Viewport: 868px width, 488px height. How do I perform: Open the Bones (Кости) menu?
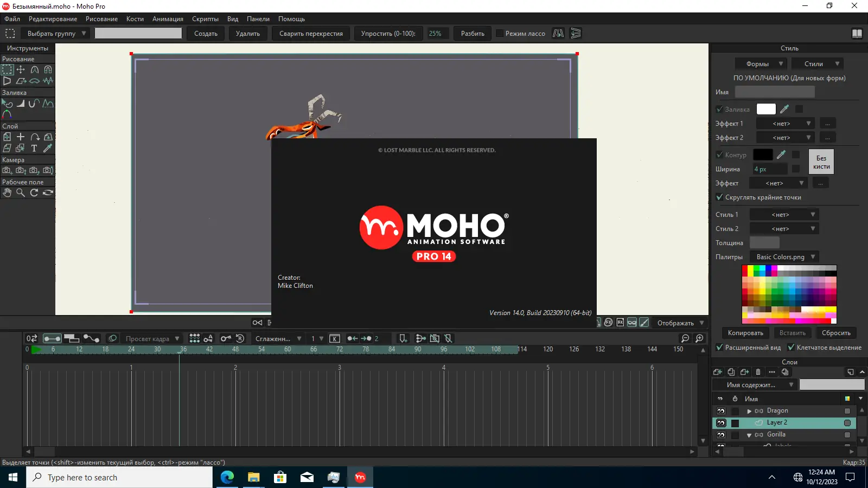[135, 19]
